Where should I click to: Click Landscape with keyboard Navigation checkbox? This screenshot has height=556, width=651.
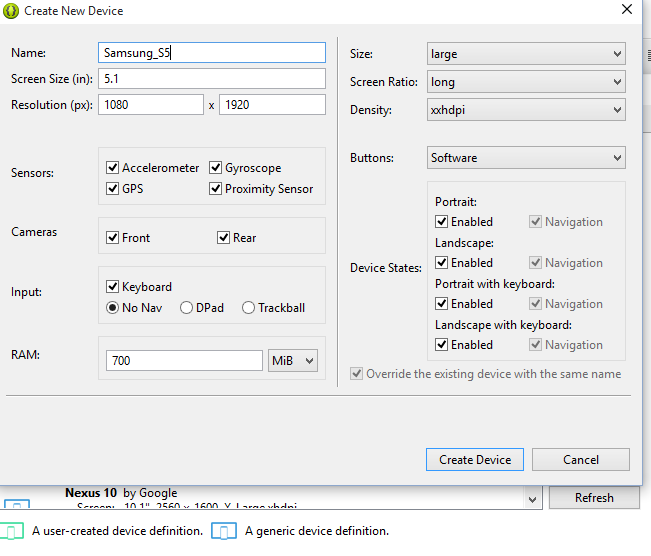click(x=536, y=345)
